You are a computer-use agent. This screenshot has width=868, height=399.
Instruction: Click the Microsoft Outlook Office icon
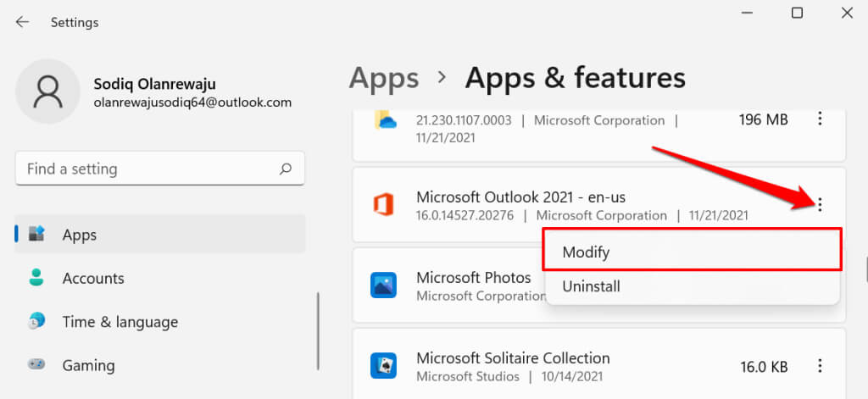[384, 205]
